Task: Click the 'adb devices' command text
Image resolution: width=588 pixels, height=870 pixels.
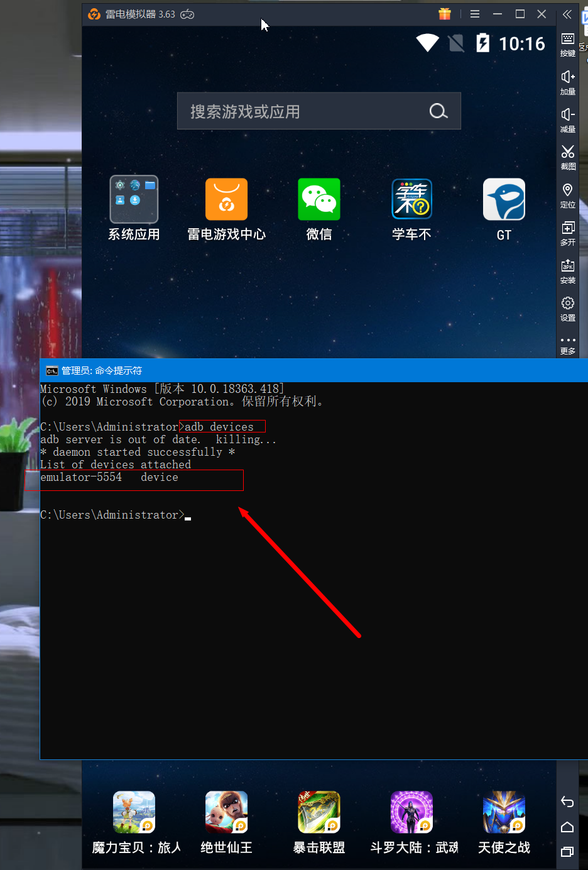Action: (x=219, y=427)
